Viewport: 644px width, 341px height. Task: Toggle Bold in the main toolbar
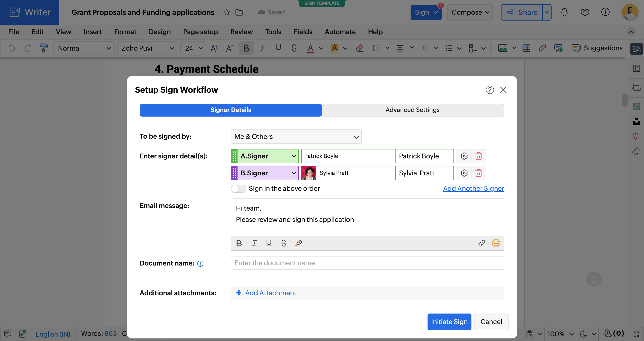tap(246, 48)
